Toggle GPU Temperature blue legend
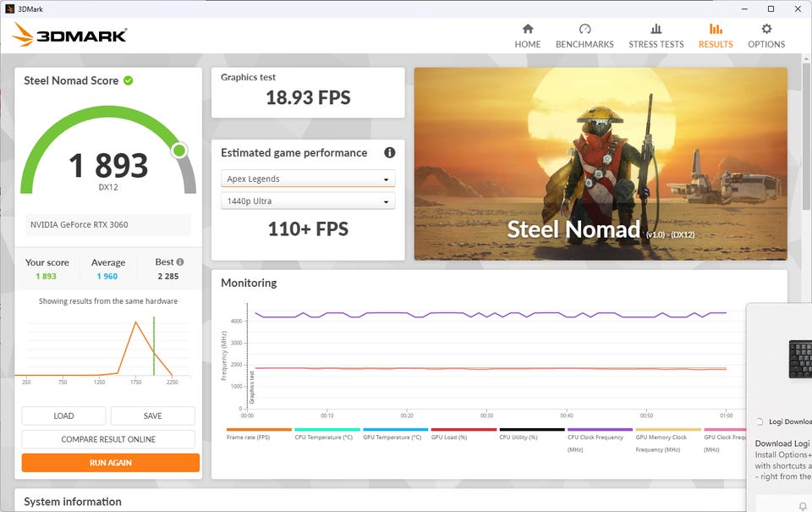 coord(395,434)
